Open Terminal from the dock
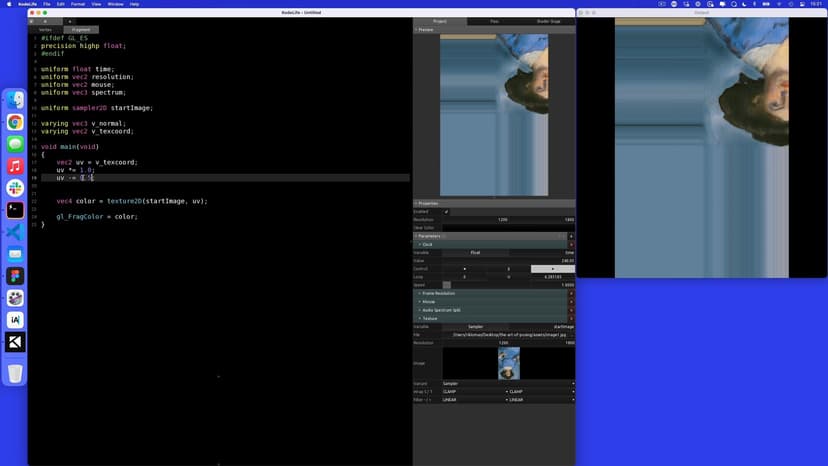The height and width of the screenshot is (466, 828). click(15, 210)
